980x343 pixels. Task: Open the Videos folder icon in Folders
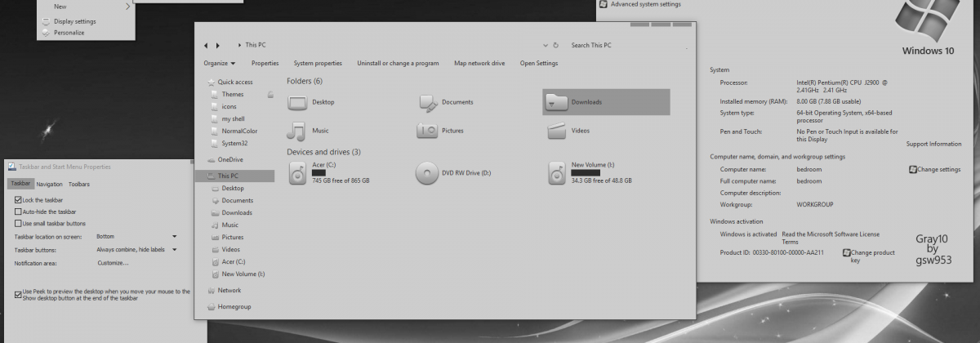[556, 131]
